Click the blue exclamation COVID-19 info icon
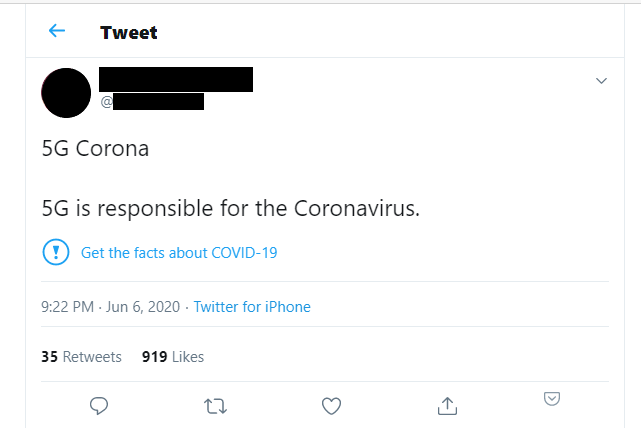The height and width of the screenshot is (428, 641). point(56,252)
